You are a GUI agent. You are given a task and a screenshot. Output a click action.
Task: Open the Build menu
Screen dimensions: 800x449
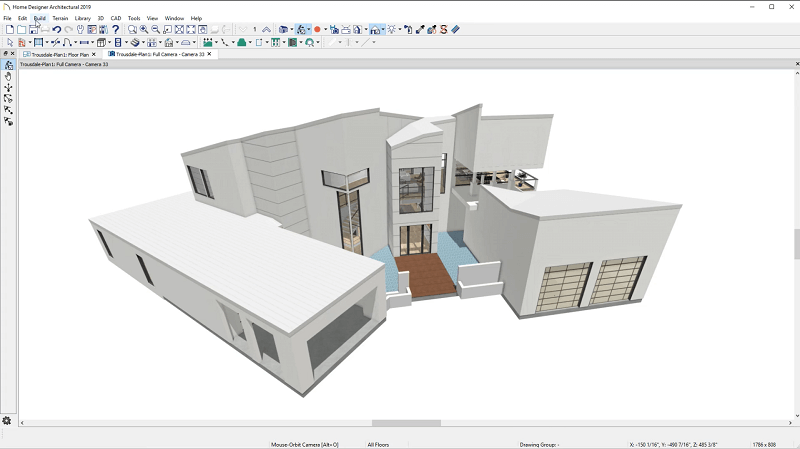click(x=39, y=18)
